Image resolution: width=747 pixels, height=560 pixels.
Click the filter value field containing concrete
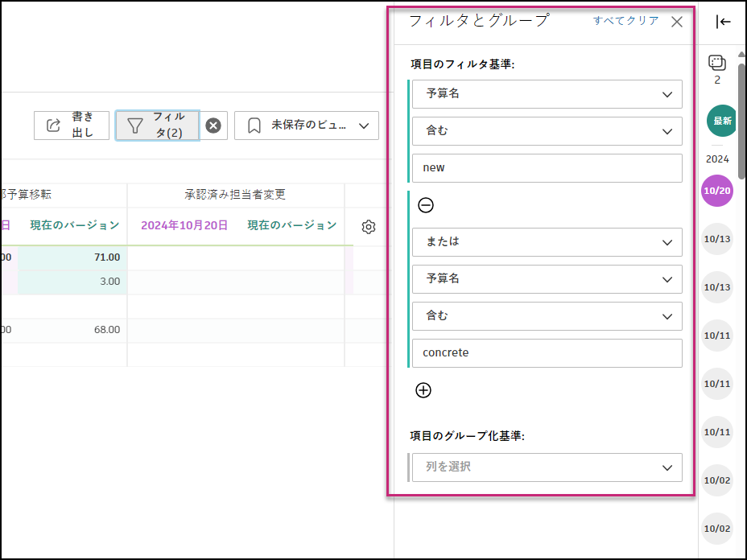click(x=546, y=352)
